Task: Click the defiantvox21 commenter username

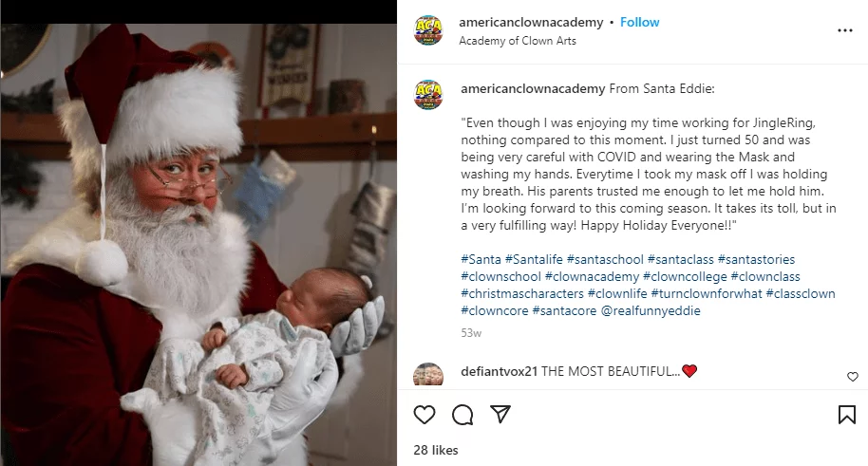Action: coord(500,371)
